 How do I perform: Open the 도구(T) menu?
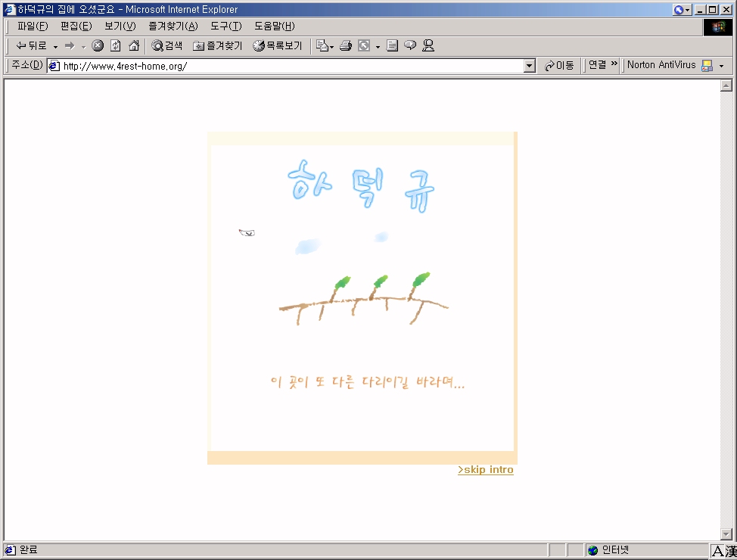click(x=225, y=26)
